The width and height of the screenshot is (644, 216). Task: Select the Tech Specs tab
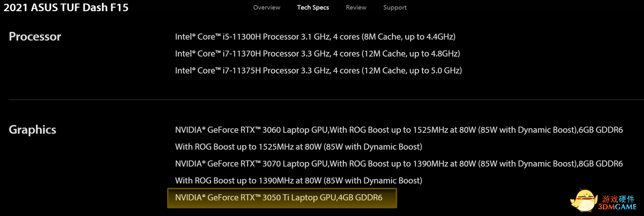(313, 8)
